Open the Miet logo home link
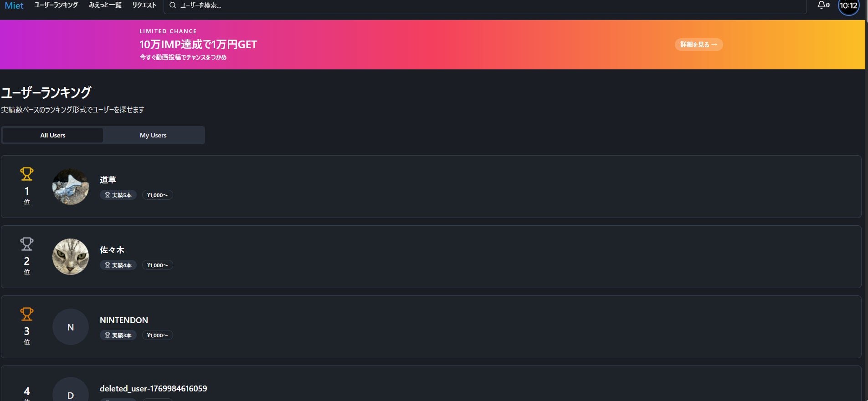The image size is (868, 401). 14,5
